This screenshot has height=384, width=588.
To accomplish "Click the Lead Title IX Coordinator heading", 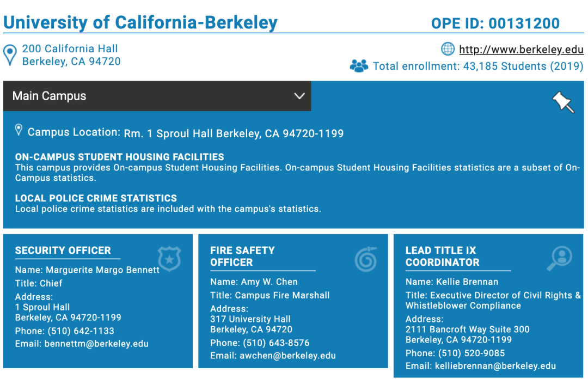I will (442, 256).
